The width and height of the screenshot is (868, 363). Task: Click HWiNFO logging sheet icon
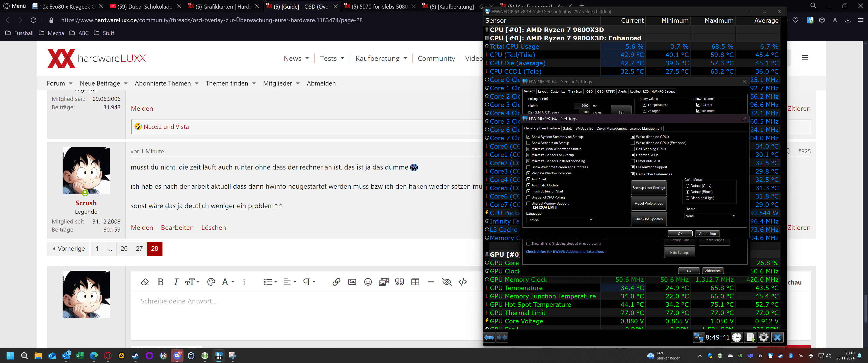(x=750, y=337)
